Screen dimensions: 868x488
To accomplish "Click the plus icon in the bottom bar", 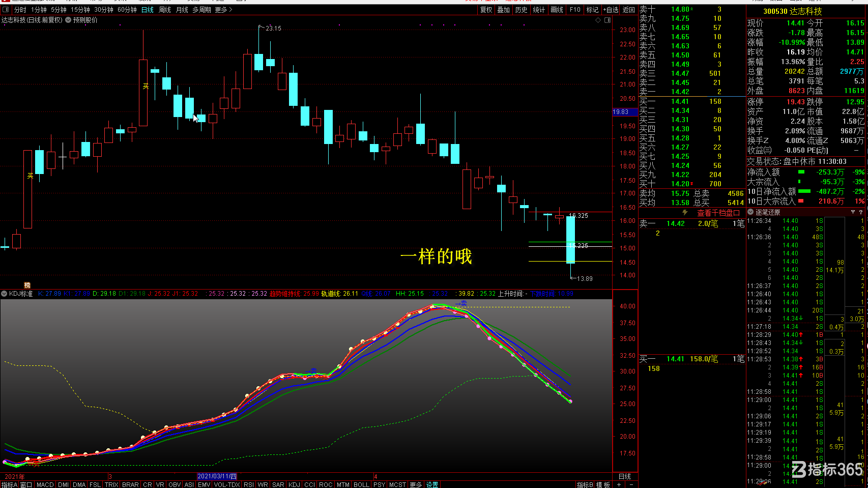I will click(x=619, y=484).
